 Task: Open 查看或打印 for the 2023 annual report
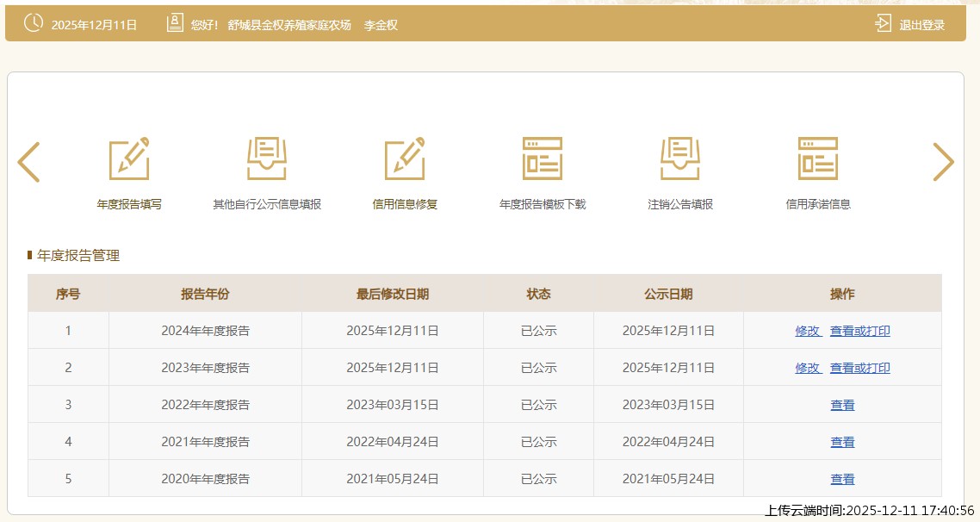859,368
